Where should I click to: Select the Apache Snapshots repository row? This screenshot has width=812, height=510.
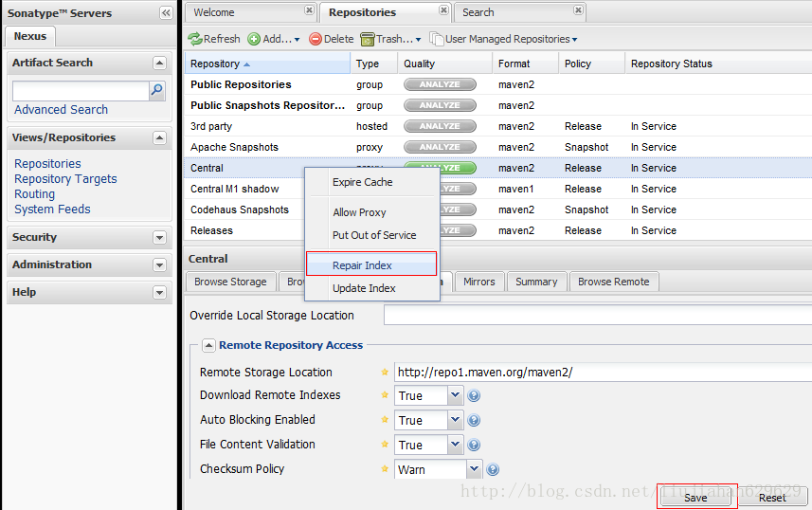497,147
